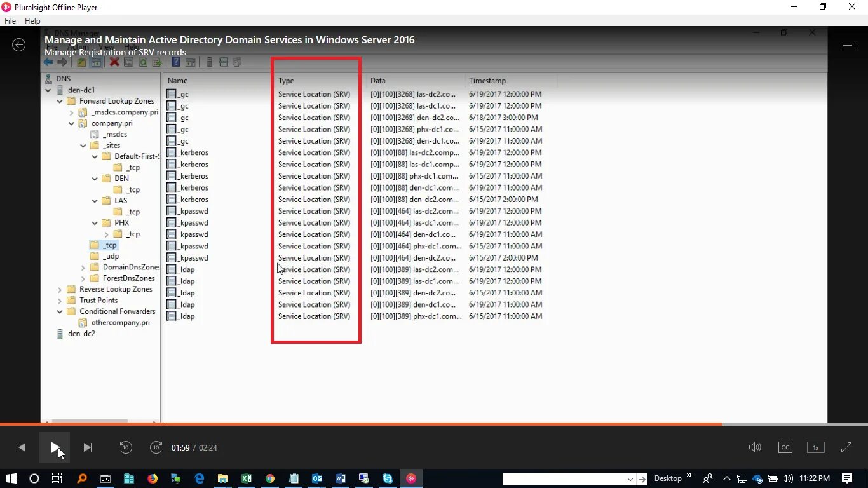Collapse the Conditional Forwarders node
Viewport: 868px width, 488px height.
60,311
